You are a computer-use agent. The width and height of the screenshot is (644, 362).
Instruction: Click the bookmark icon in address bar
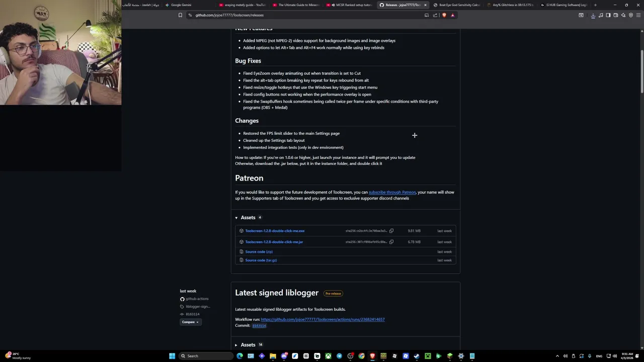pos(180,15)
